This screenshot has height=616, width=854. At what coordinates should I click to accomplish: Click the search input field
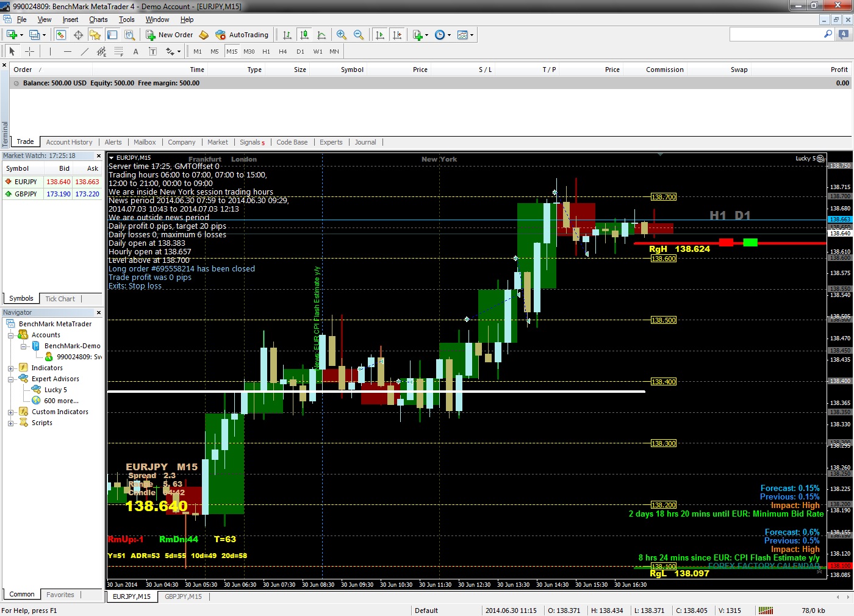776,35
